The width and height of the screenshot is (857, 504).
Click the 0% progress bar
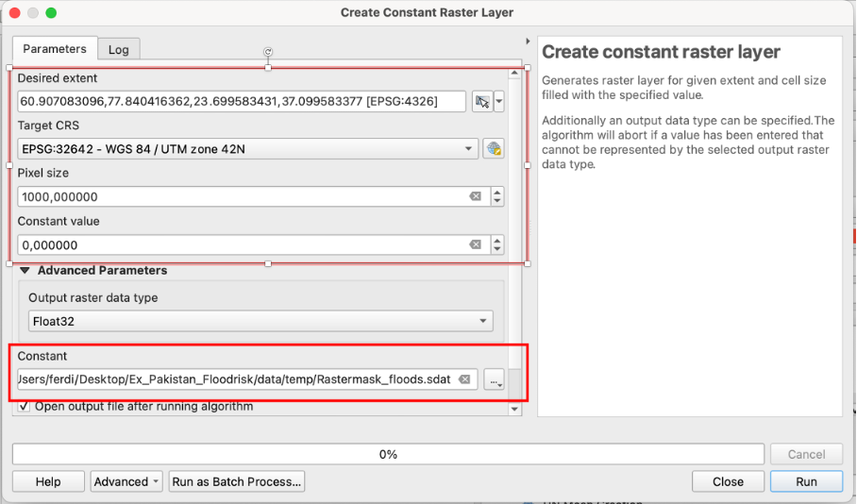(387, 454)
